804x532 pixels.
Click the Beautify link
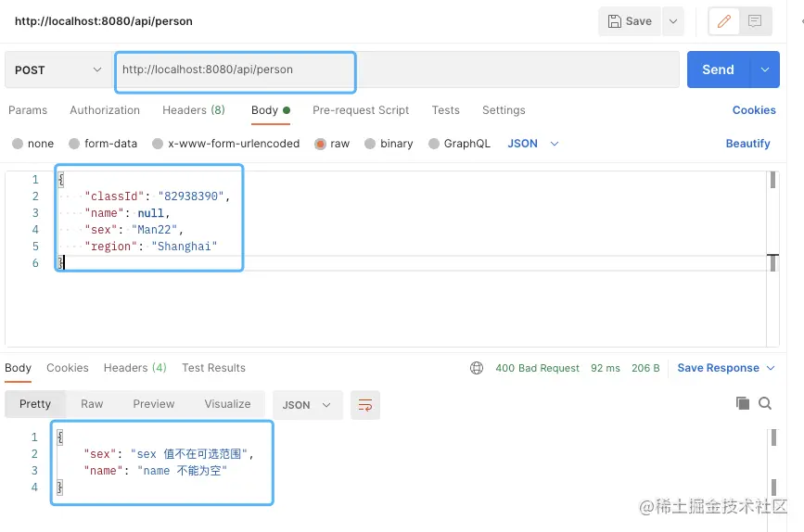click(747, 144)
